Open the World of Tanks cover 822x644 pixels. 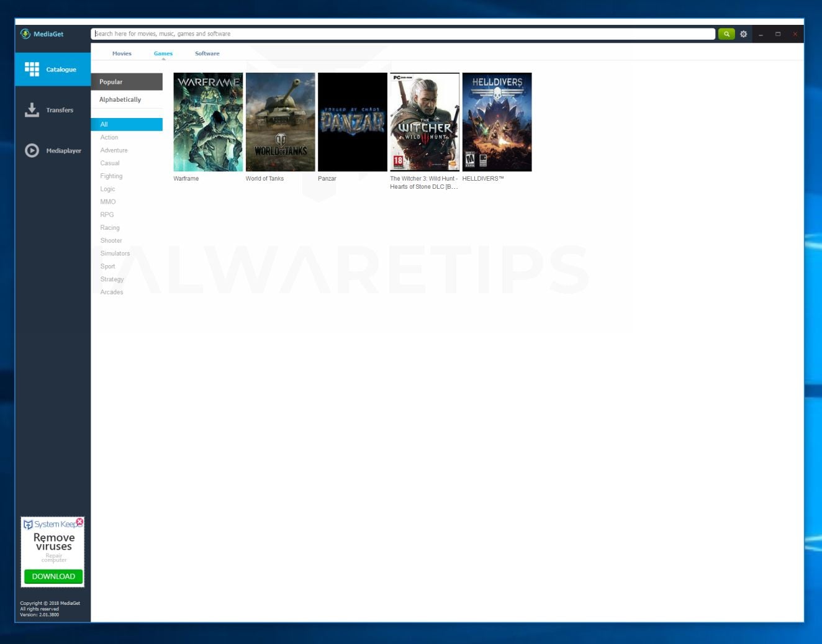click(281, 122)
